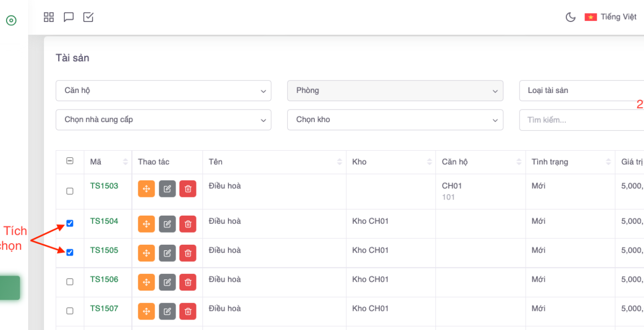
Task: Click the green circle sidebar logo icon
Action: coord(11,20)
